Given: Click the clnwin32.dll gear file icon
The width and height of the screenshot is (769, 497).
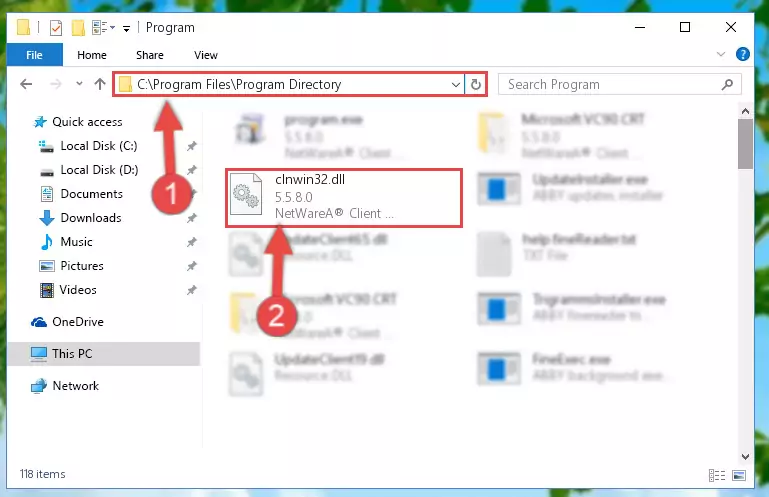Looking at the screenshot, I should pyautogui.click(x=246, y=194).
